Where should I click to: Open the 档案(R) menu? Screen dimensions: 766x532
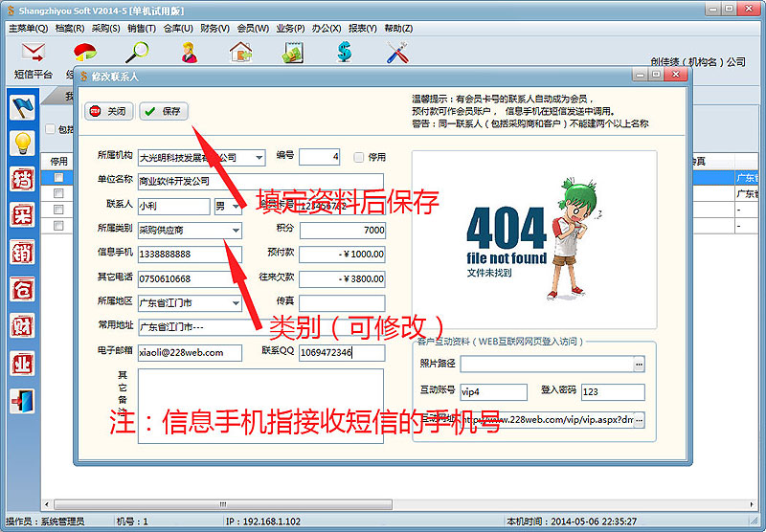(x=70, y=29)
